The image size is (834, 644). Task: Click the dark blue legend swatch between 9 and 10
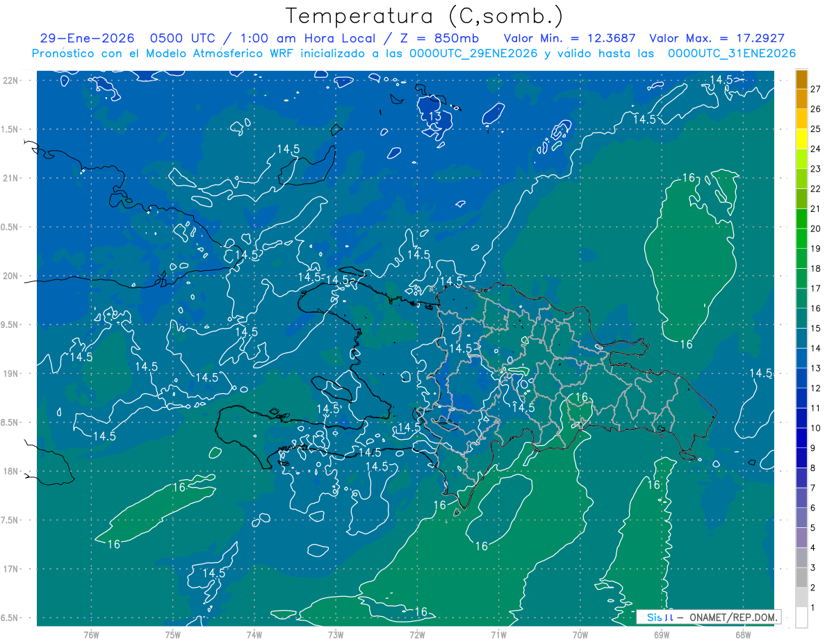(802, 438)
